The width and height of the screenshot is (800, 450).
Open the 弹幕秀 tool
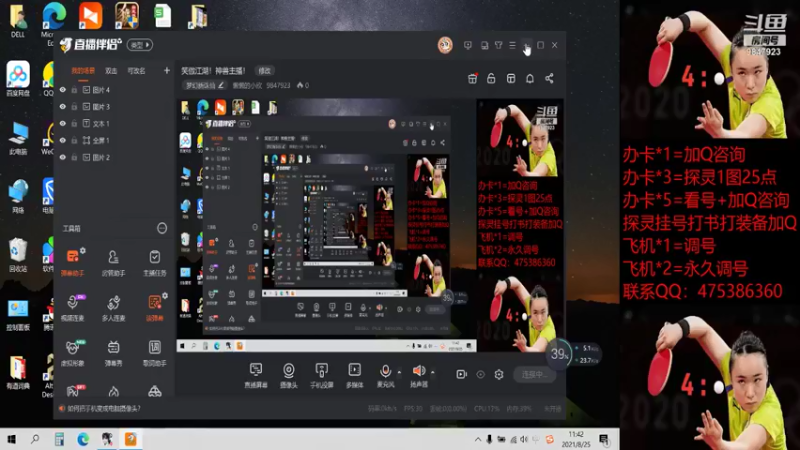(x=113, y=352)
